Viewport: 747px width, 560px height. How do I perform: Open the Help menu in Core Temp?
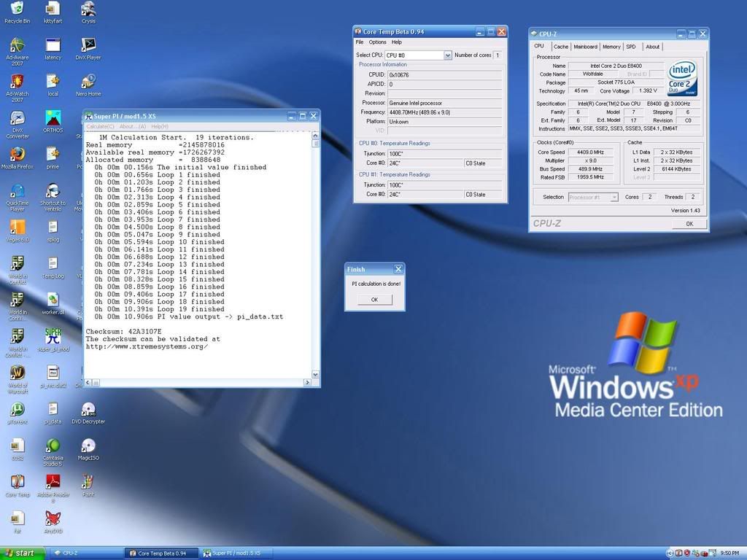[x=396, y=42]
